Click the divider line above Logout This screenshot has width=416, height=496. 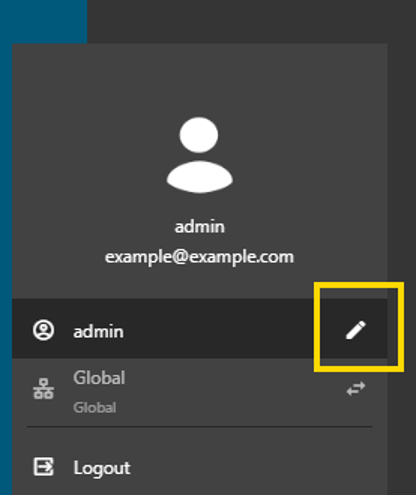click(x=199, y=426)
